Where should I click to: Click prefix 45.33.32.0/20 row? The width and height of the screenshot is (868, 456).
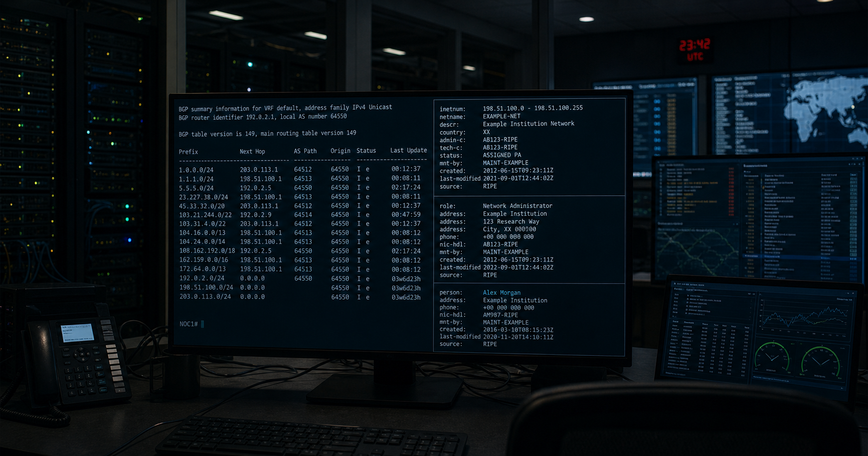(x=299, y=206)
